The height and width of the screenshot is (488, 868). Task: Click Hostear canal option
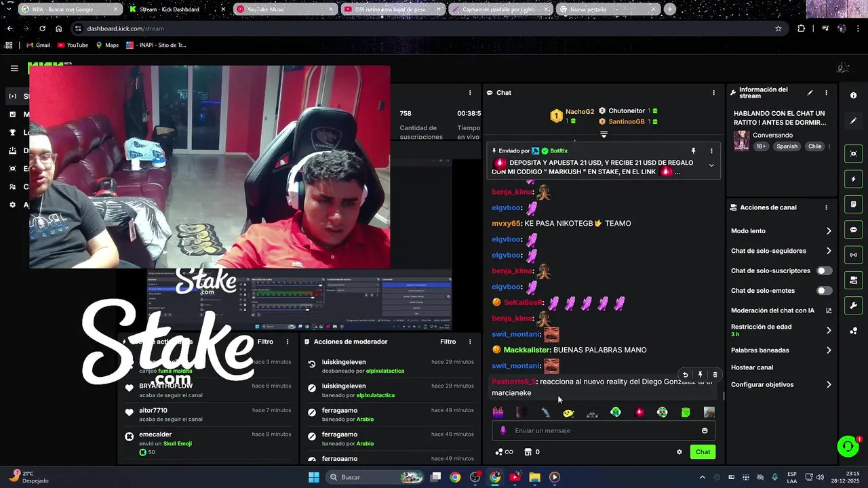pos(752,367)
